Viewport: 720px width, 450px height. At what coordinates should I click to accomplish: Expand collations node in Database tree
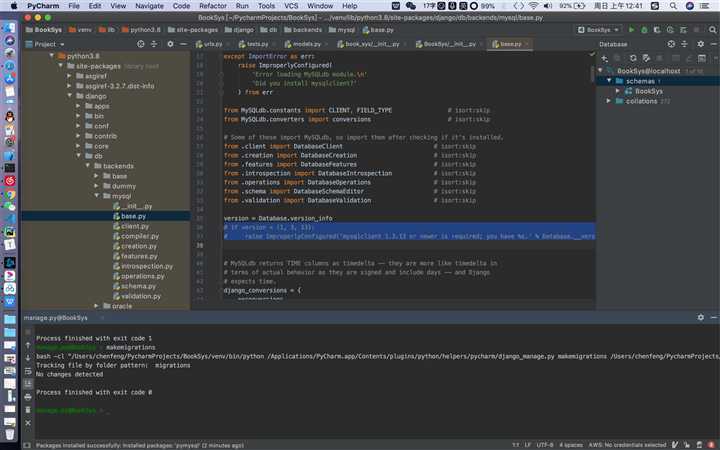click(x=609, y=101)
